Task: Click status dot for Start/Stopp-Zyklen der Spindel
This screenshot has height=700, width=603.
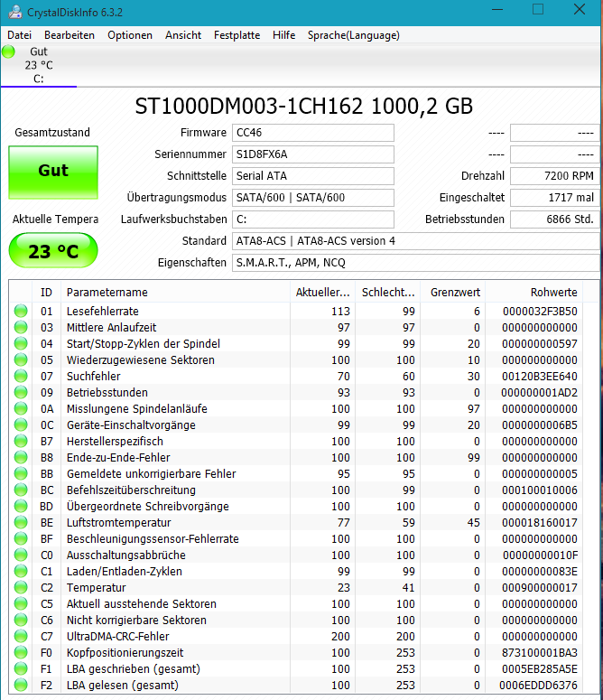Action: pos(21,343)
